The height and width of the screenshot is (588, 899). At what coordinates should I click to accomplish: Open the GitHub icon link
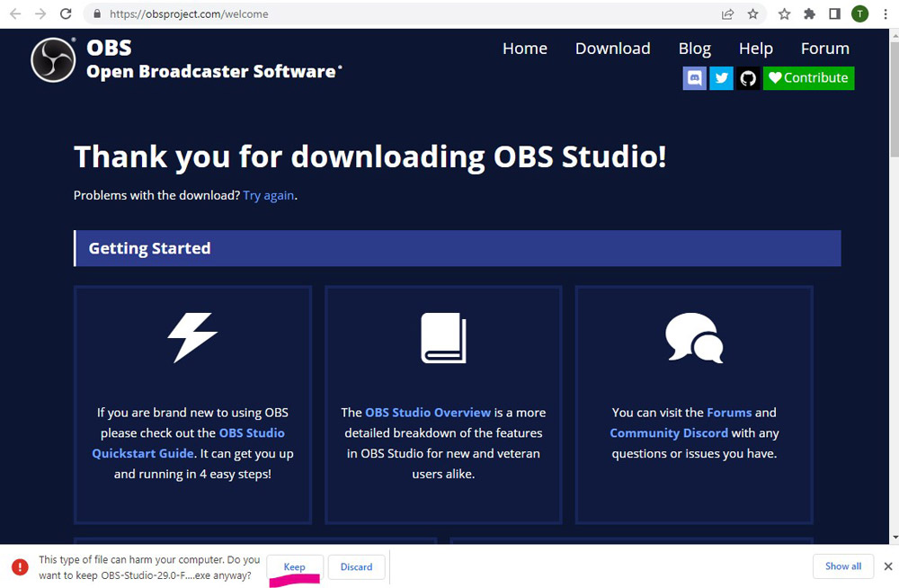tap(748, 78)
